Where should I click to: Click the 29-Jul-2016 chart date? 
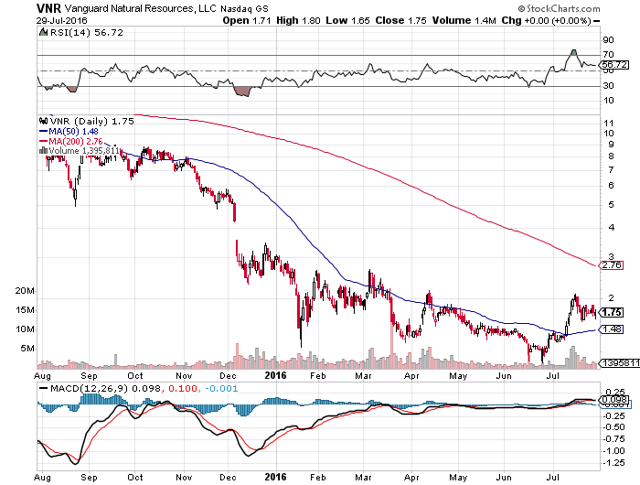61,20
